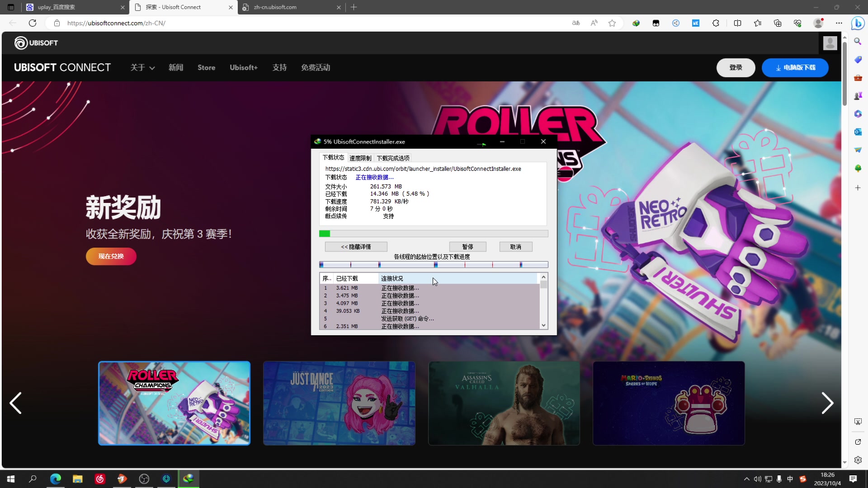The image size is (868, 488).
Task: Select the 下载状态 tab
Action: coord(333,158)
